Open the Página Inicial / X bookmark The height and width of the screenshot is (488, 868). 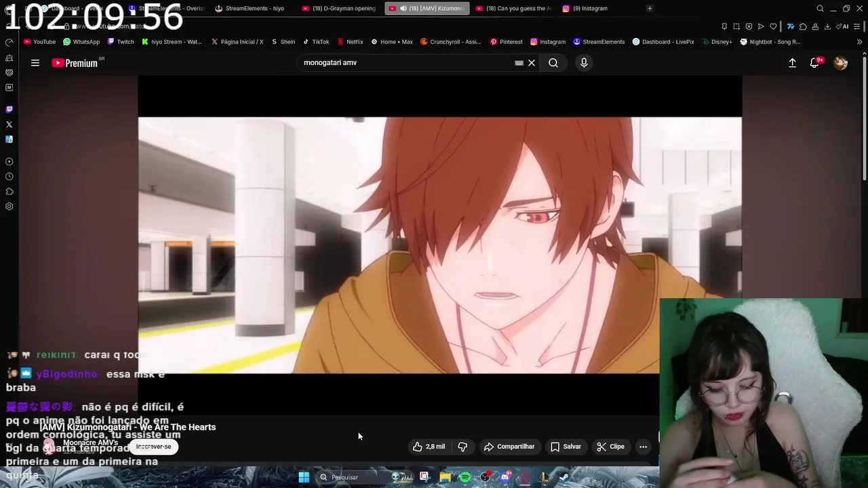point(237,42)
